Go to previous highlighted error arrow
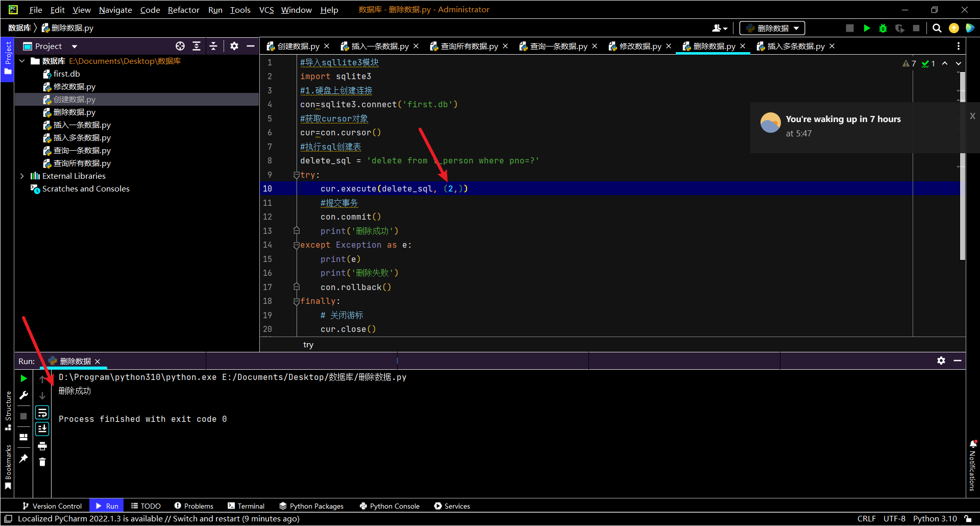 pos(945,63)
